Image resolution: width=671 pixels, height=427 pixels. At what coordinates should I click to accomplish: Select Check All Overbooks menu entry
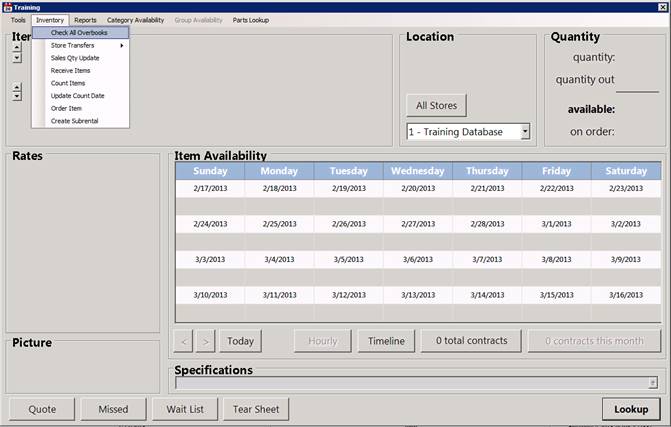[80, 33]
